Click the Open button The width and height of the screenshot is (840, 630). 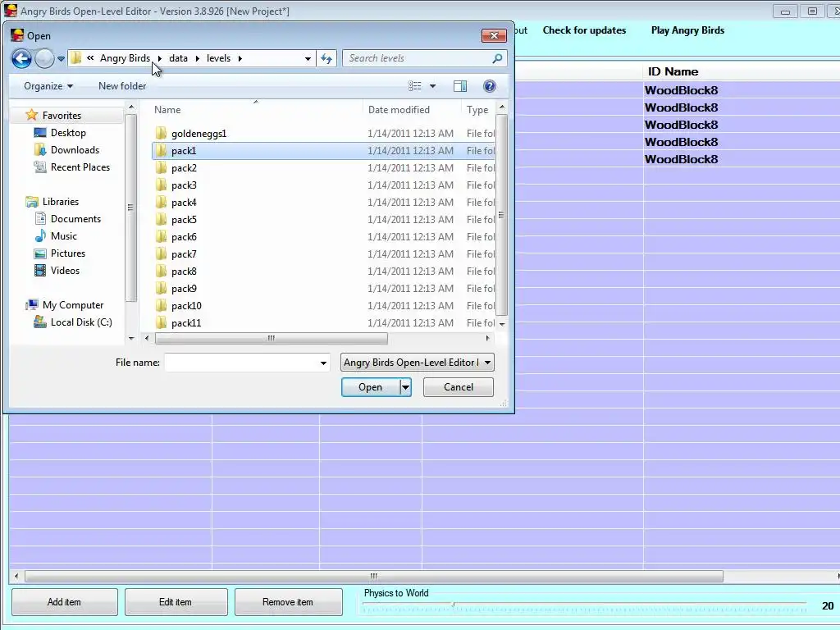tap(371, 387)
